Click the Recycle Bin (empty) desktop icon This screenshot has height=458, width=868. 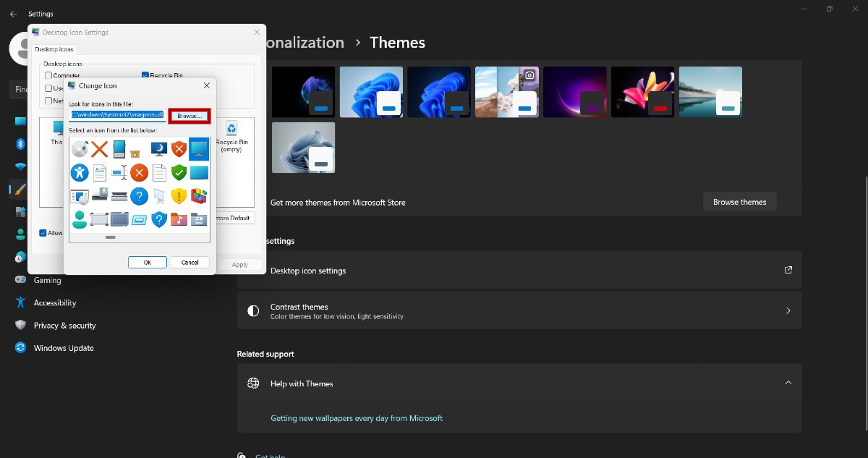pyautogui.click(x=231, y=136)
